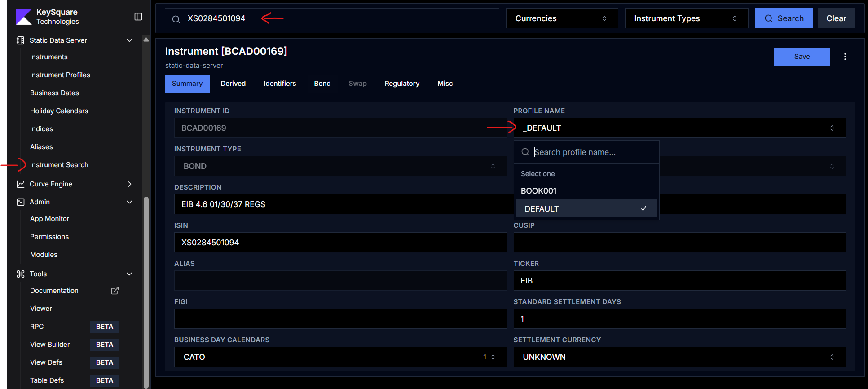Collapse the Static Data Server section
The image size is (868, 389).
tap(129, 40)
